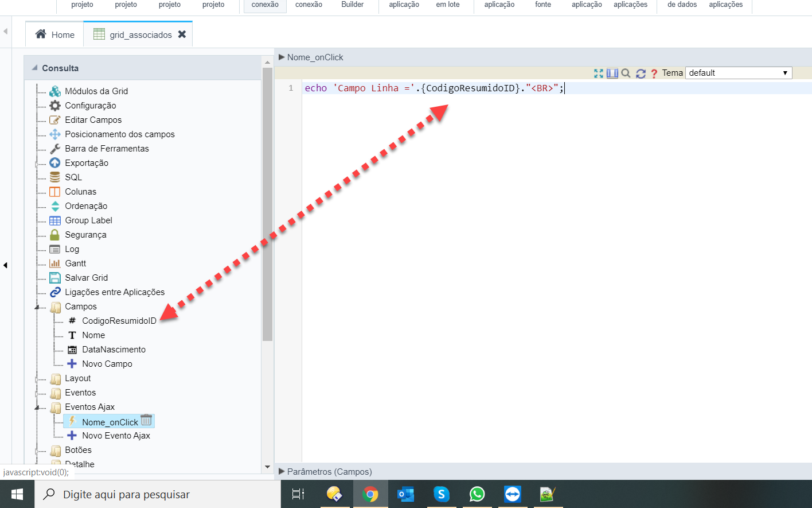
Task: Expand the Botões folder
Action: point(37,451)
